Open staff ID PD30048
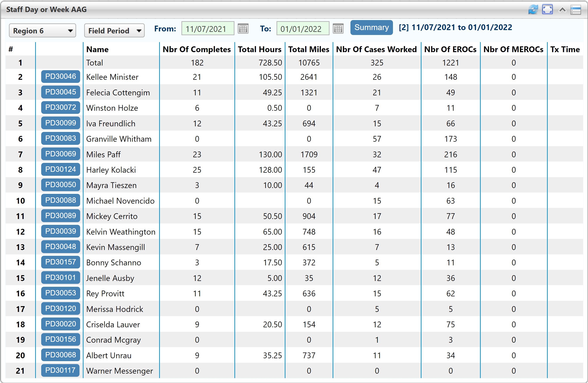The width and height of the screenshot is (588, 383). 61,246
